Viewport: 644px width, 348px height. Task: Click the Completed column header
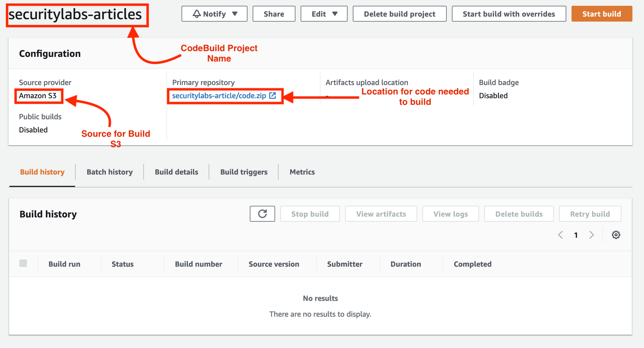pos(473,264)
